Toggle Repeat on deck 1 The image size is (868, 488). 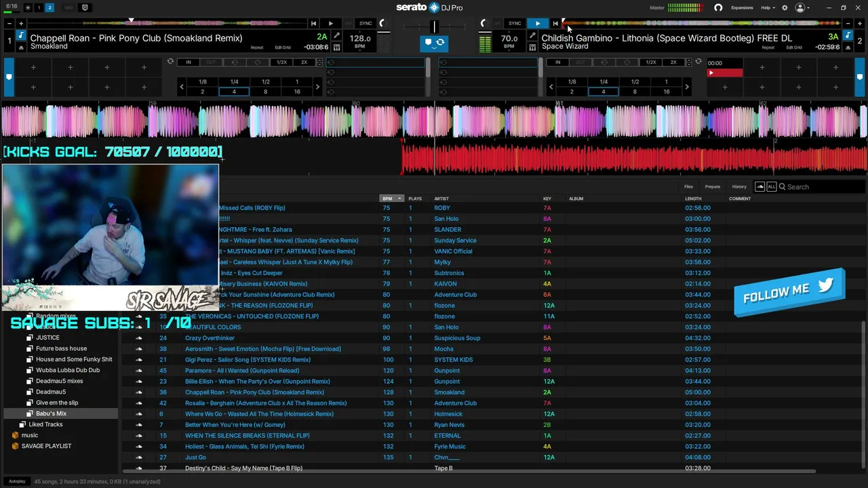tap(257, 47)
